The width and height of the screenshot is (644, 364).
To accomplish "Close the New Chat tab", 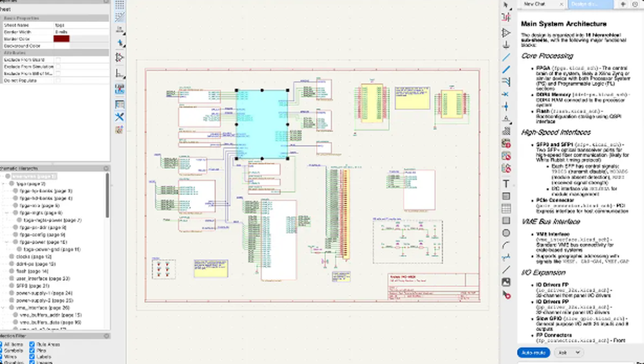I will (562, 4).
